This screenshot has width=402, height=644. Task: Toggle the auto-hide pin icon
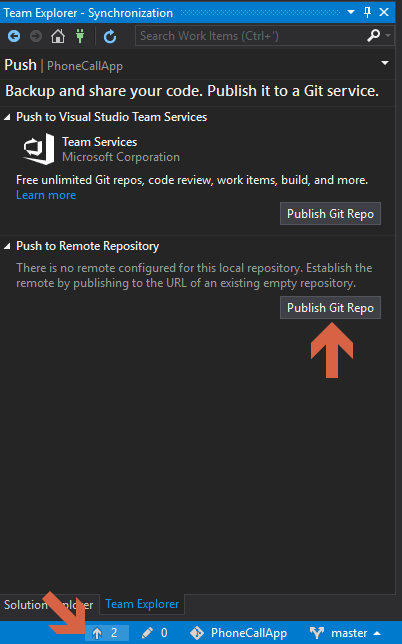coord(368,12)
